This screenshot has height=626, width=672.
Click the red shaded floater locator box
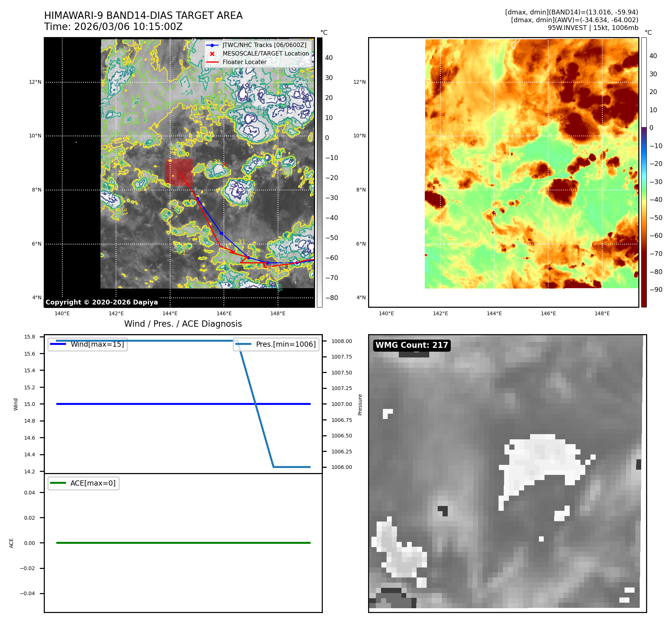179,172
